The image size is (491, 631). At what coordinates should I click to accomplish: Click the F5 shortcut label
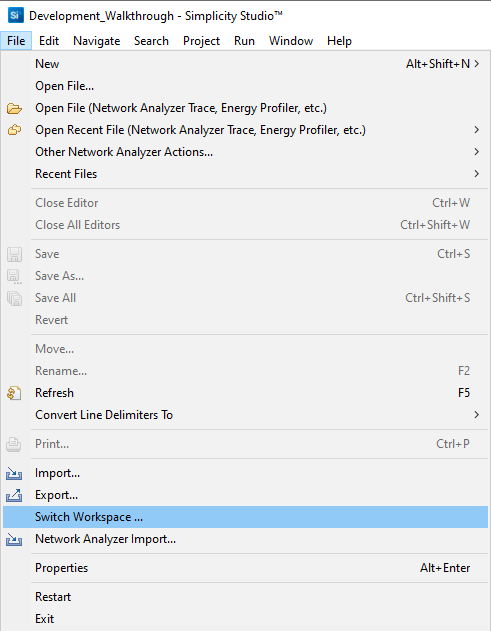coord(464,392)
